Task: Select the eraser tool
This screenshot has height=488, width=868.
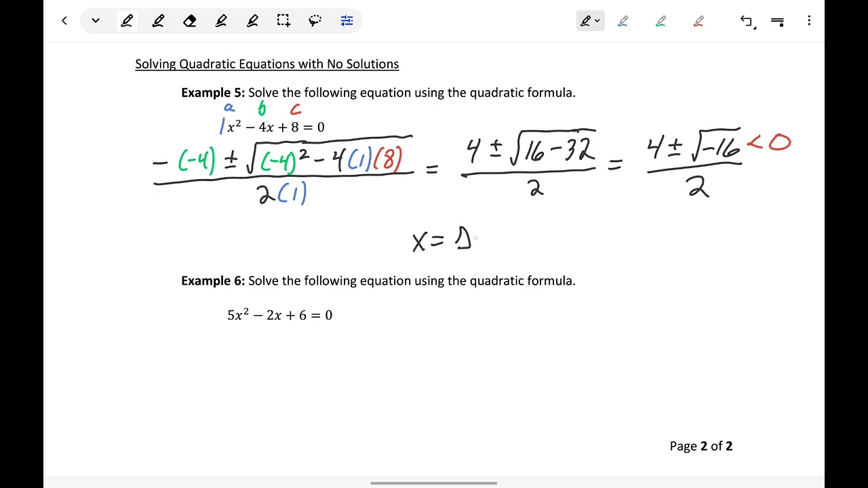Action: [190, 21]
